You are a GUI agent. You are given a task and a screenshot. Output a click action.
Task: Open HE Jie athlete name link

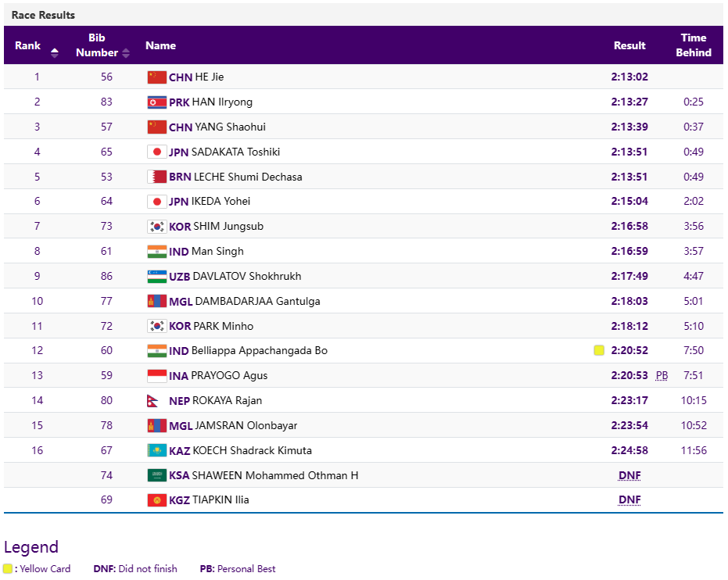210,77
